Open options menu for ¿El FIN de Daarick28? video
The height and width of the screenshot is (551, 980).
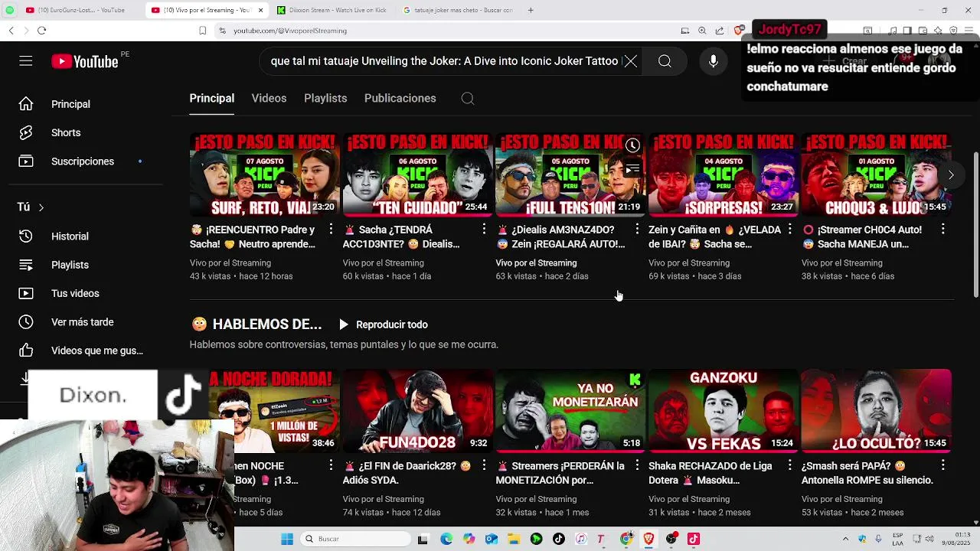tap(484, 465)
